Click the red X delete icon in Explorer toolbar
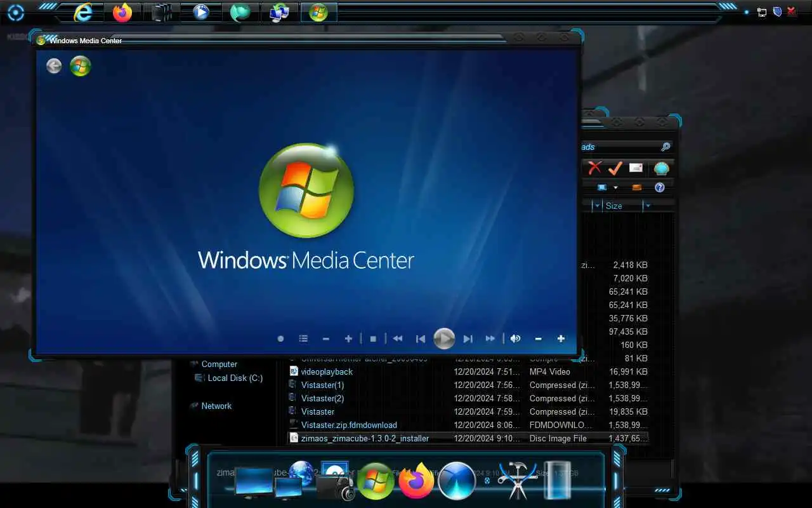Screen dimensions: 812x508 click(x=594, y=168)
